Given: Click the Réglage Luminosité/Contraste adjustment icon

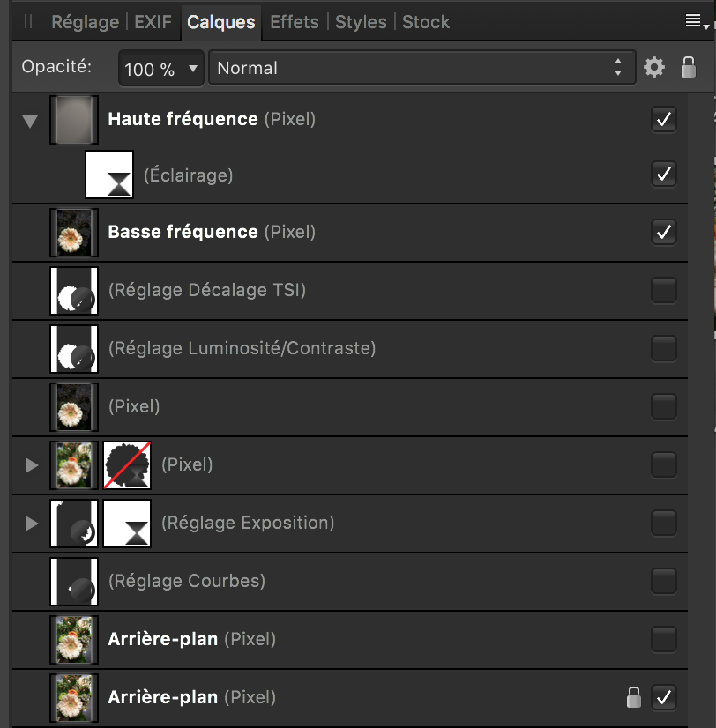Looking at the screenshot, I should (x=74, y=349).
